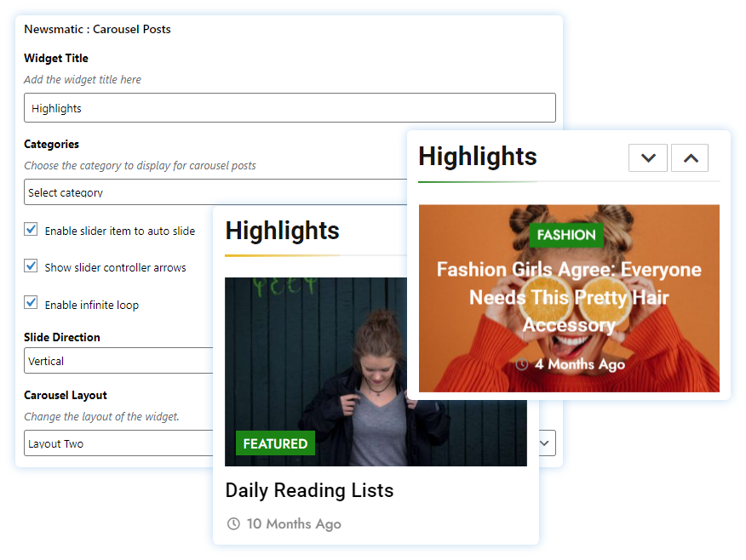Open the Daily Reading Lists post
The width and height of the screenshot is (746, 560).
(309, 490)
